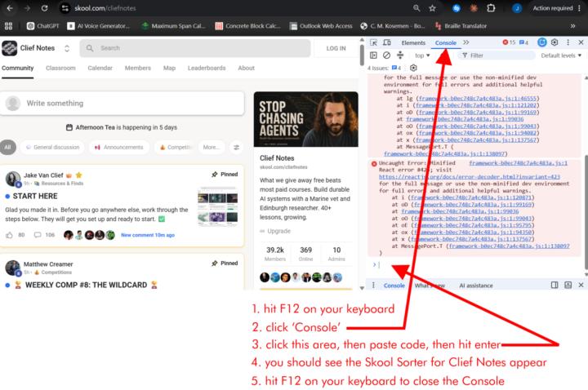588x390 pixels.
Task: Toggle the drawer dock-side icon
Action: (555, 285)
